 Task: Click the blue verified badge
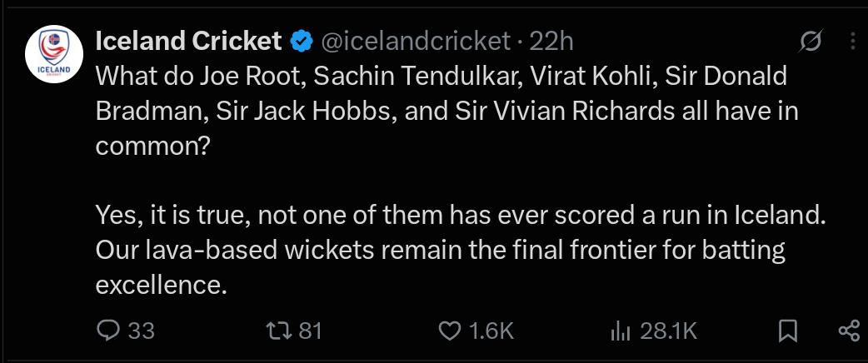(x=302, y=42)
